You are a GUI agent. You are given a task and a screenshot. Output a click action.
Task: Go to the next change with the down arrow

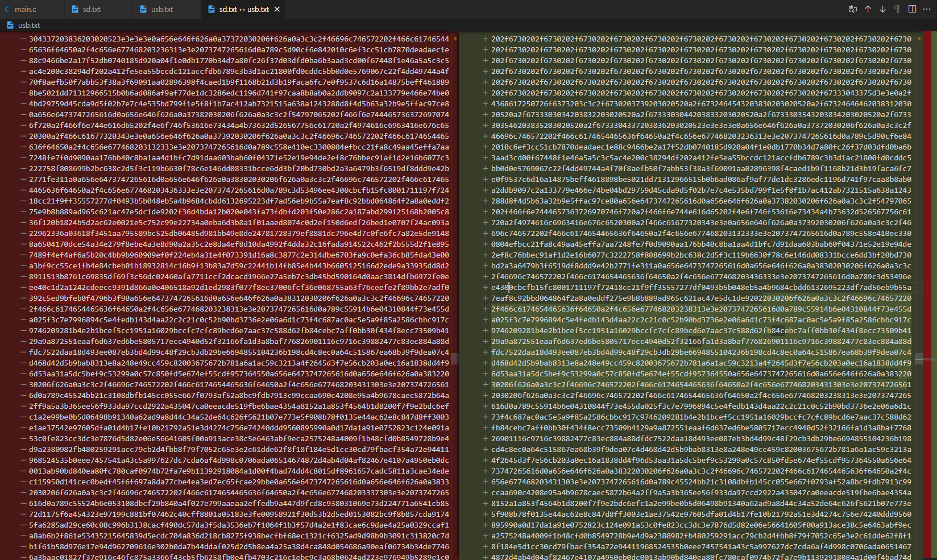(x=882, y=9)
